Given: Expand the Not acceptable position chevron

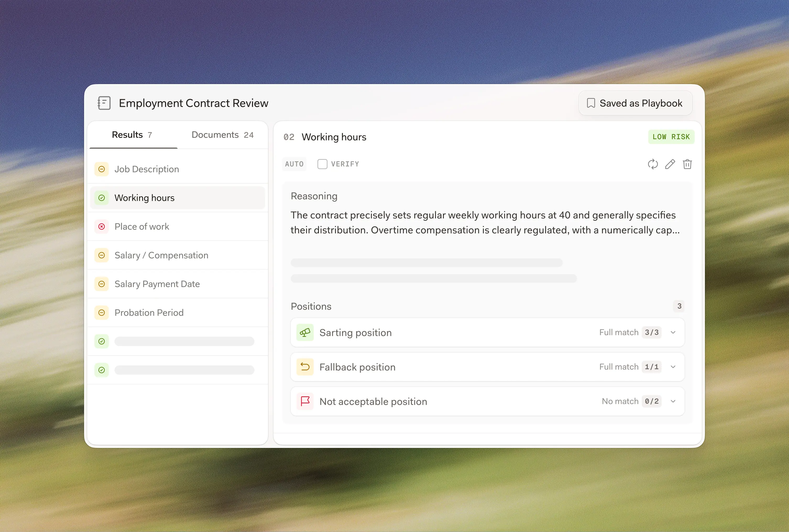Looking at the screenshot, I should click(x=673, y=401).
